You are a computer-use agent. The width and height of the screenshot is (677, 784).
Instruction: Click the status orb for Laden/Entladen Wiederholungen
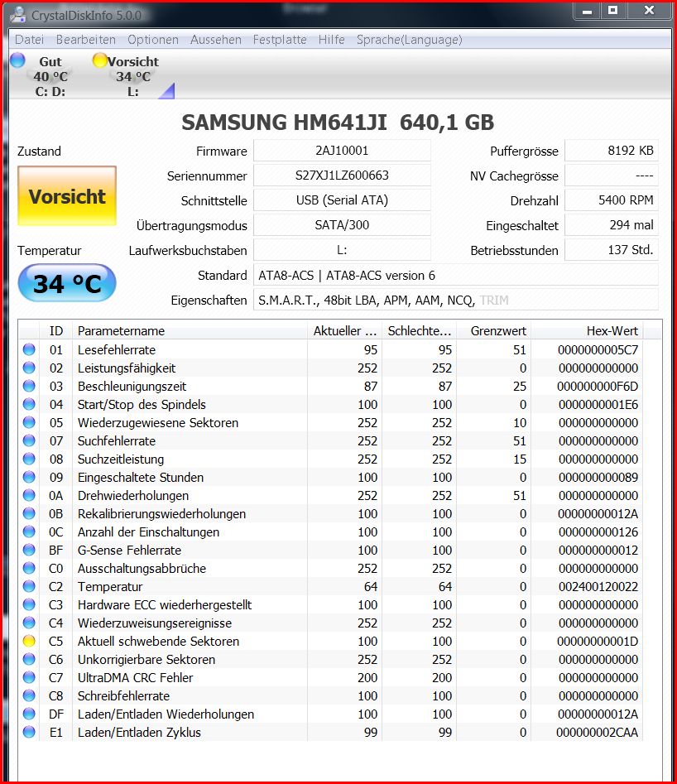click(x=29, y=714)
